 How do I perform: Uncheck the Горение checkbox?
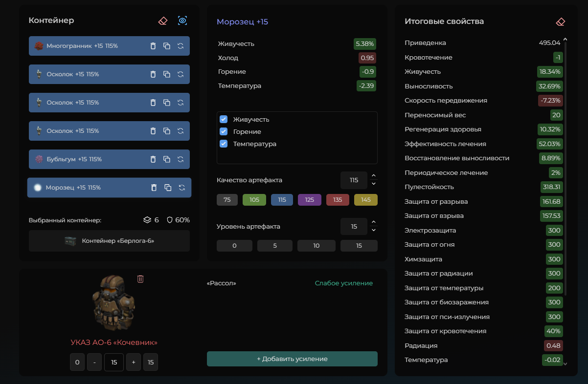[x=224, y=131]
